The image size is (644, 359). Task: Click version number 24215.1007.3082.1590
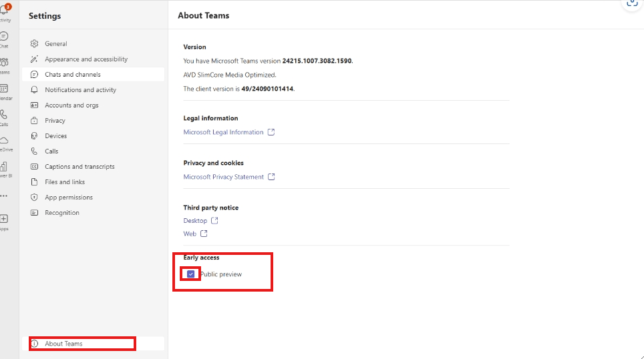tap(317, 61)
